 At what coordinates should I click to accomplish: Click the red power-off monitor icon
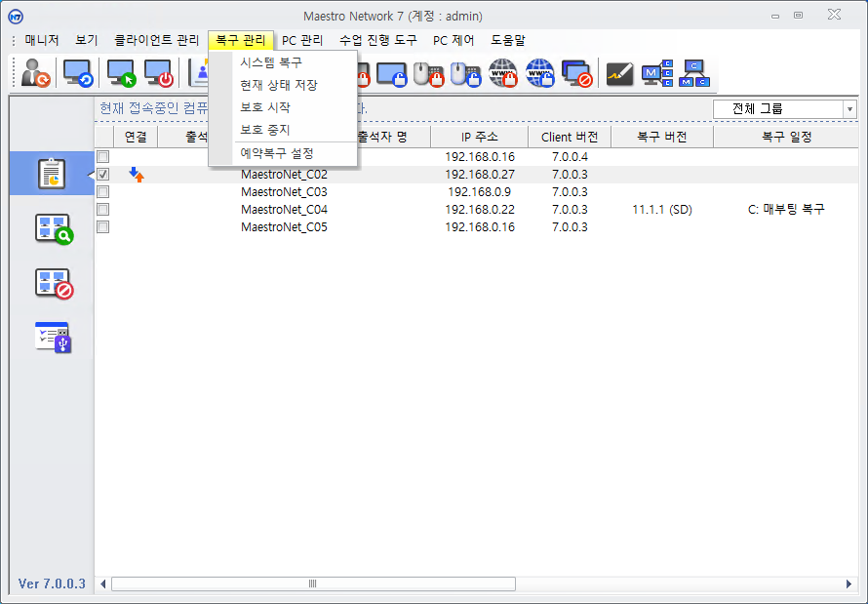click(x=159, y=73)
